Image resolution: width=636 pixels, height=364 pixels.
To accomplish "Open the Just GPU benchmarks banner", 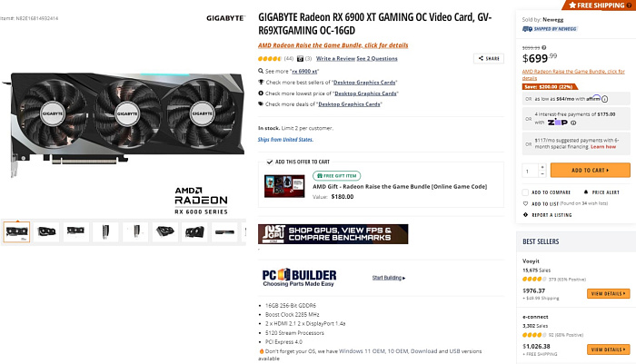I will 333,234.
